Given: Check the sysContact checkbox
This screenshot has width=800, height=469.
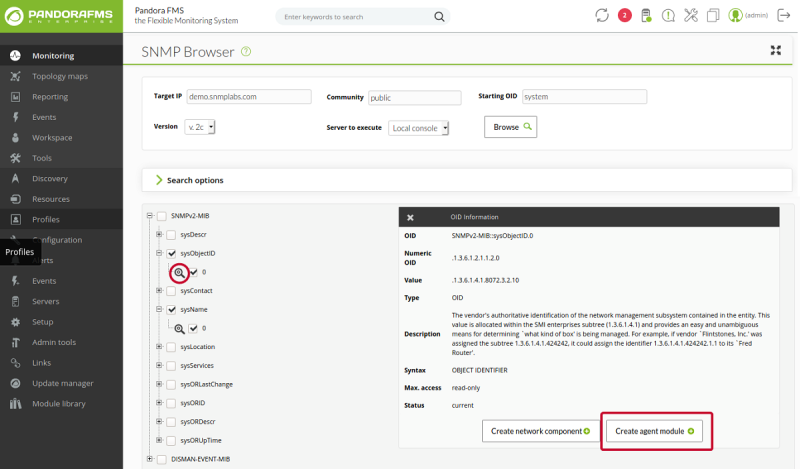Looking at the screenshot, I should pyautogui.click(x=171, y=291).
